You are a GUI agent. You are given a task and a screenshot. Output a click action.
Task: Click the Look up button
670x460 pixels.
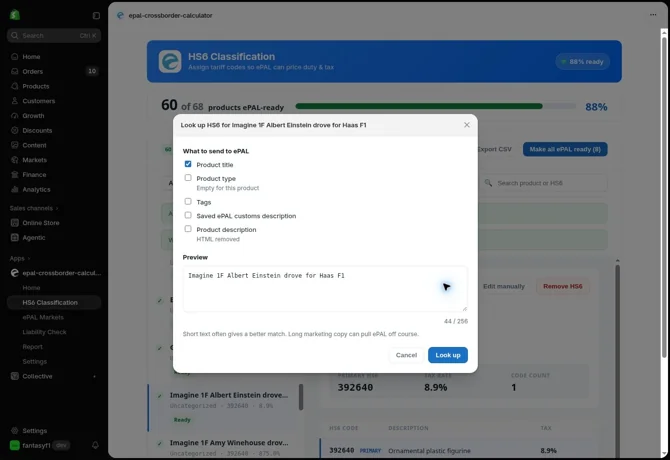tap(448, 355)
